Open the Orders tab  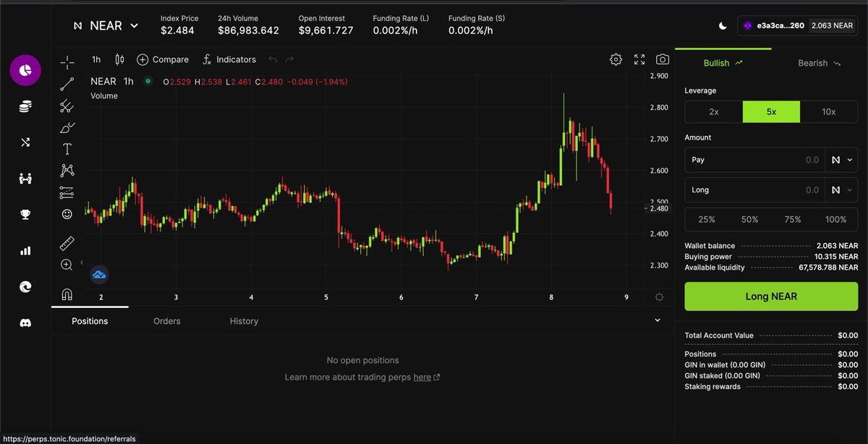click(x=167, y=321)
